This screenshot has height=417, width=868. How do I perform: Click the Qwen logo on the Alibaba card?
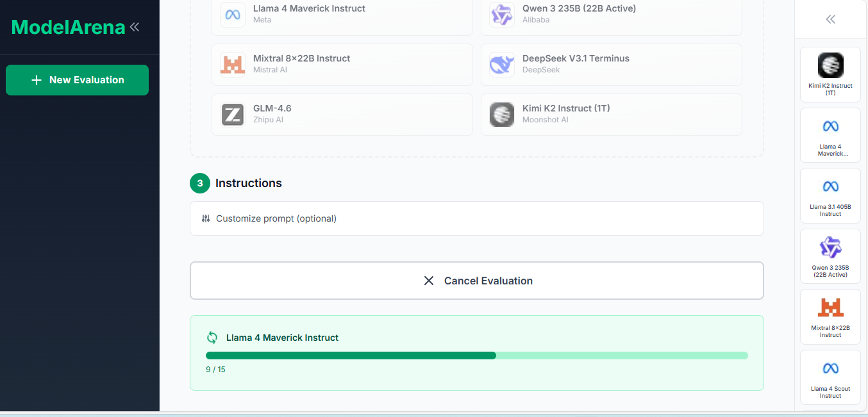pos(502,14)
